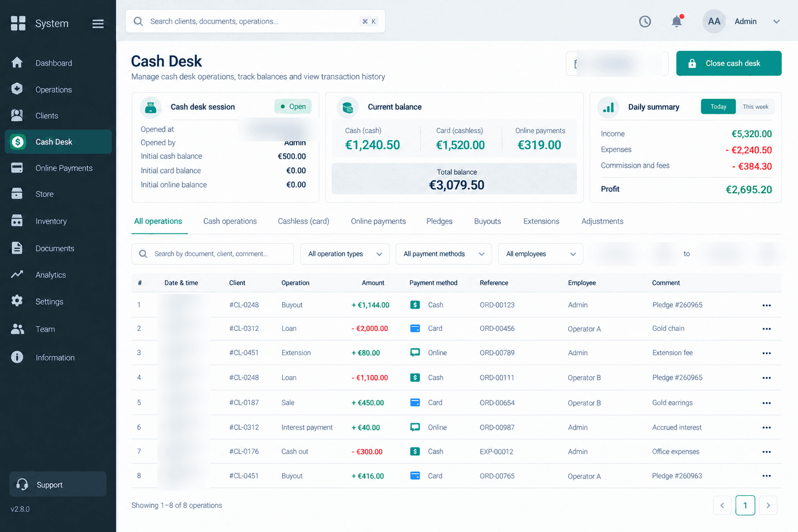Click the Open session status badge
The width and height of the screenshot is (798, 532).
click(293, 107)
